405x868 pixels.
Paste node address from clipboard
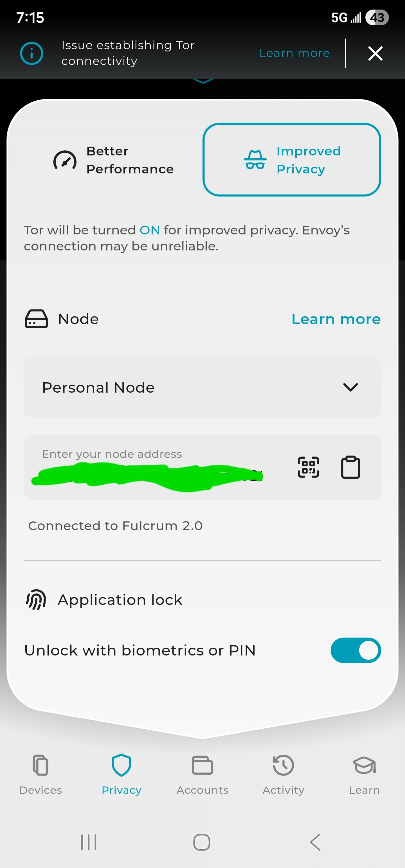click(x=350, y=467)
